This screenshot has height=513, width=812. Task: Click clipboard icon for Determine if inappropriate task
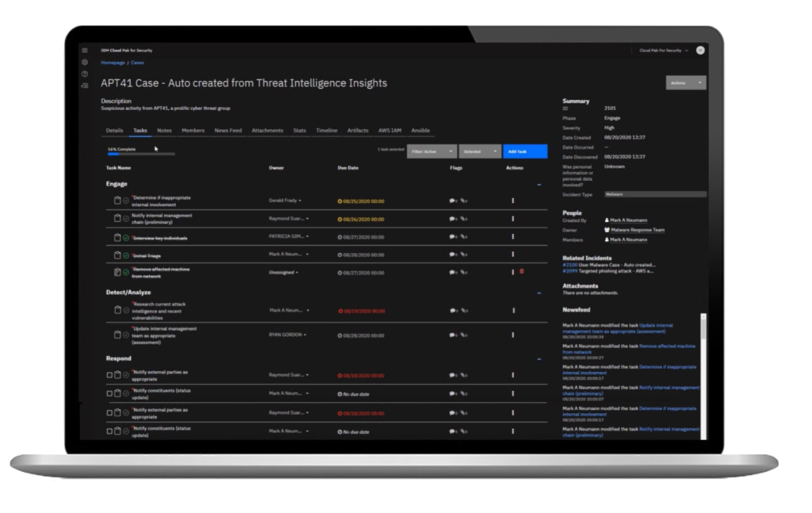coord(117,201)
